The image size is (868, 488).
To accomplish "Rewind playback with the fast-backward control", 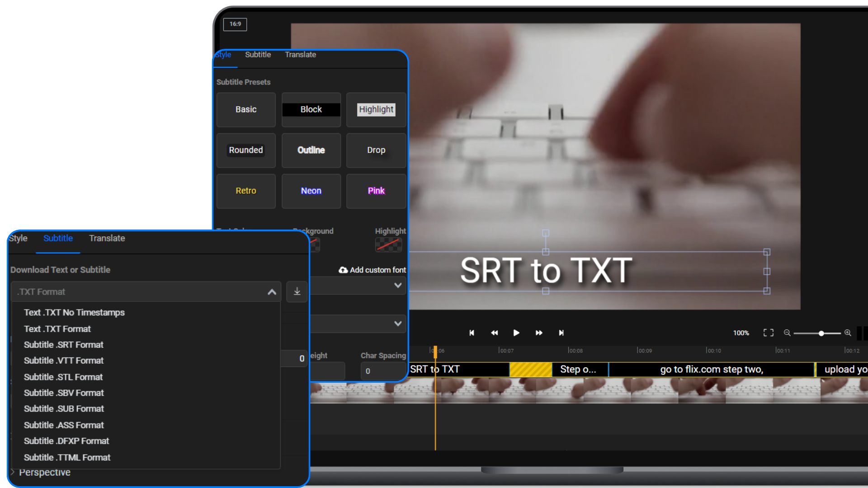I will [x=494, y=333].
